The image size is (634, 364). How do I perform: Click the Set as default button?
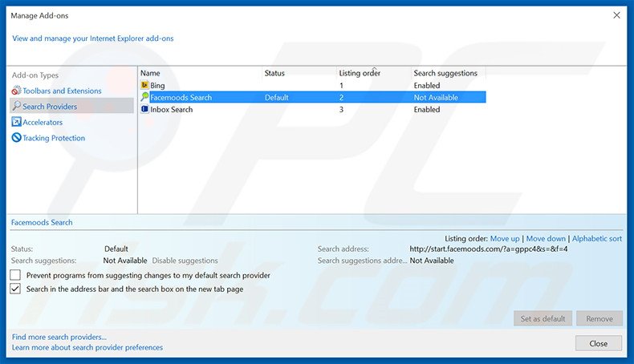coord(543,319)
